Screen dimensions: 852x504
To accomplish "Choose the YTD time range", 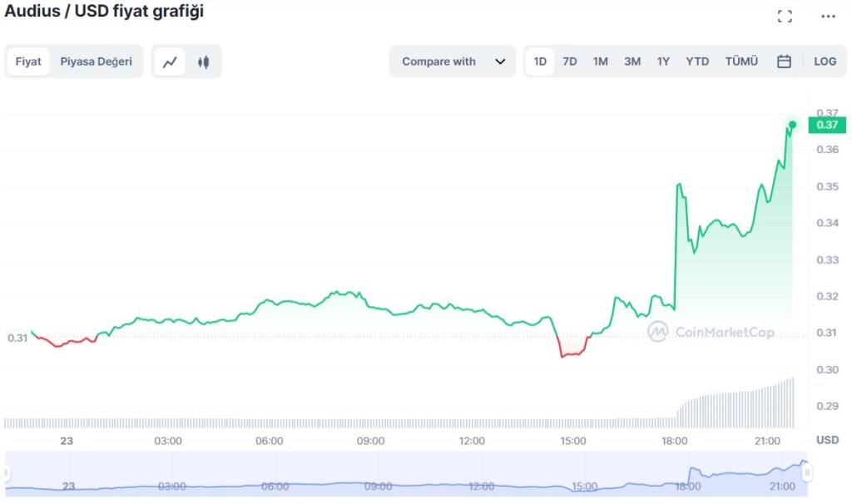I will pos(697,62).
